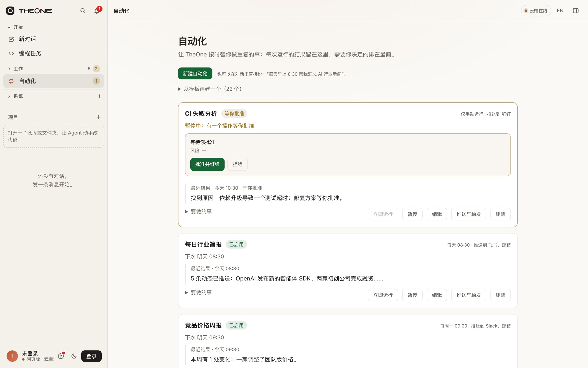Viewport: 588px width, 368px height.
Task: Expand 要做的事 in CI 失败分析 card
Action: [x=198, y=211]
